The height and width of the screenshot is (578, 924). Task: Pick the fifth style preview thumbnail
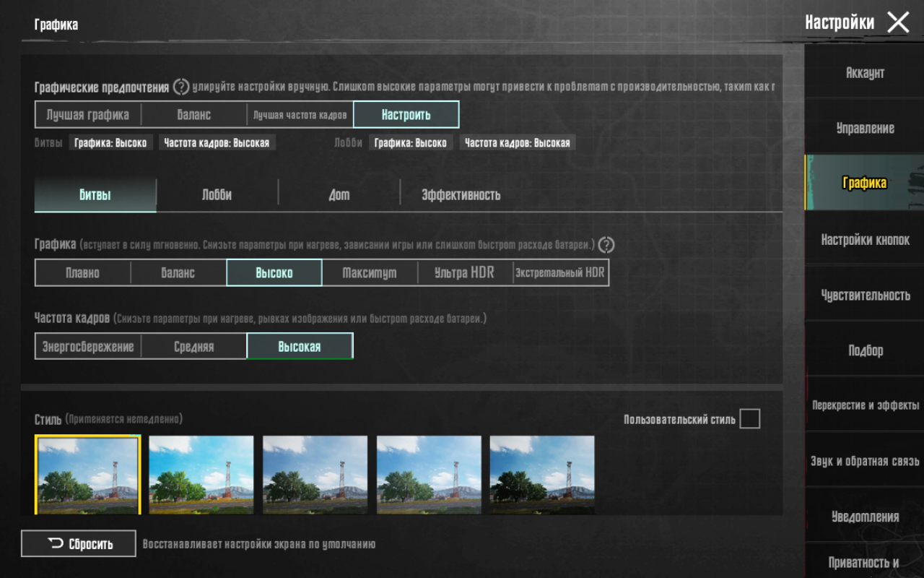542,474
